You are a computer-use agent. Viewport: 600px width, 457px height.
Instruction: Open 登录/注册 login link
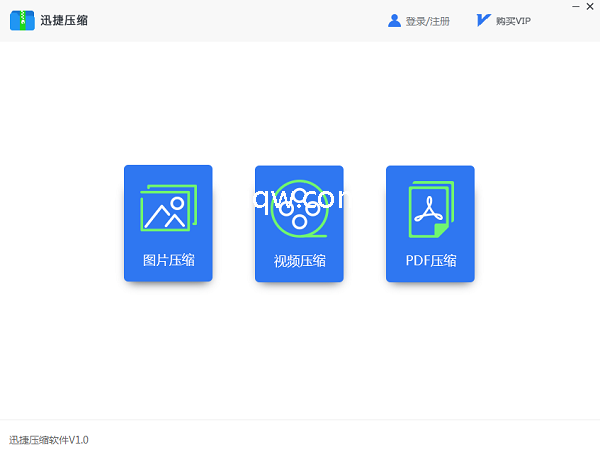pos(427,21)
